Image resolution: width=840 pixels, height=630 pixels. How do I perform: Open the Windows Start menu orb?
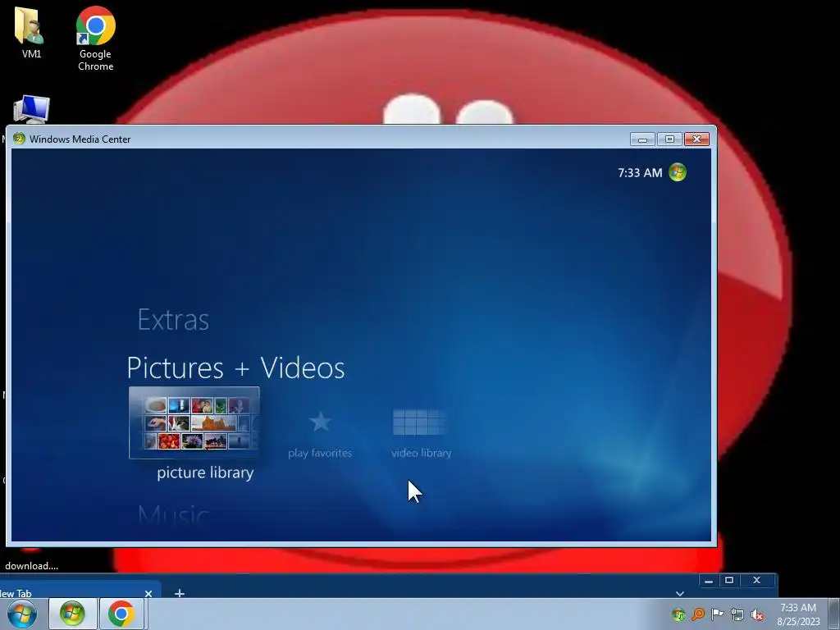coord(22,614)
